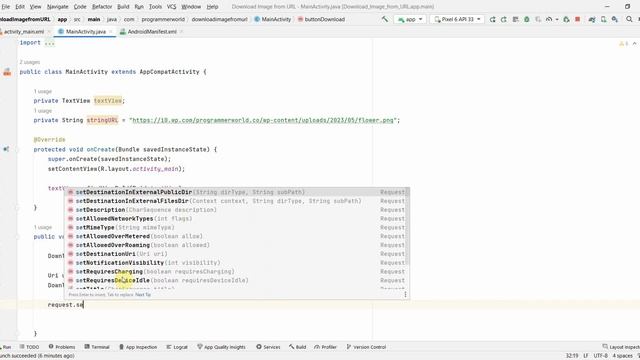Click the class gutter icon beside MainActivity
The image size is (640, 360).
7,72
